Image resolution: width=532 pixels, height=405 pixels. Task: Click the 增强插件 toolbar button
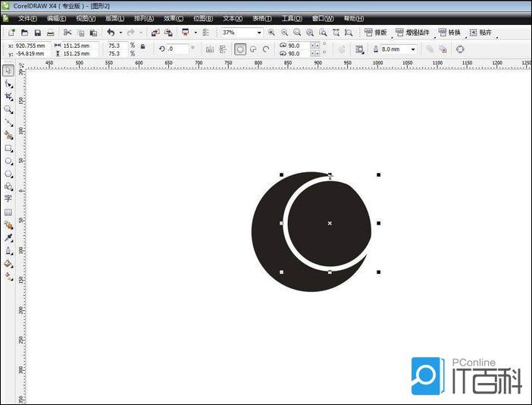(412, 33)
